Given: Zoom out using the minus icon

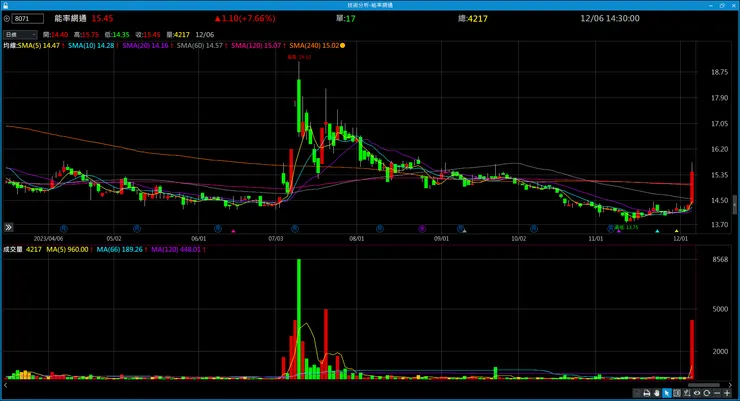Looking at the screenshot, I should [x=717, y=393].
